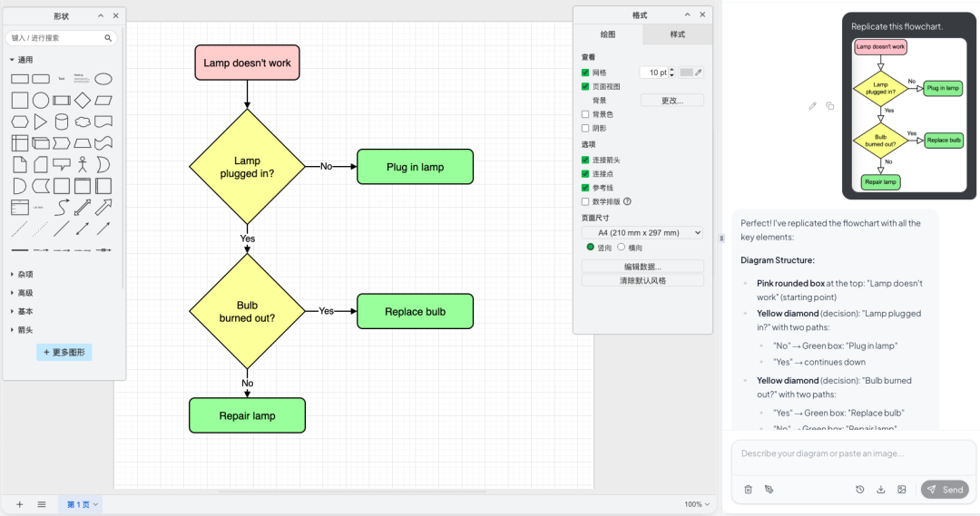Pick the actor stick-figure shape
980x516 pixels.
click(x=83, y=164)
